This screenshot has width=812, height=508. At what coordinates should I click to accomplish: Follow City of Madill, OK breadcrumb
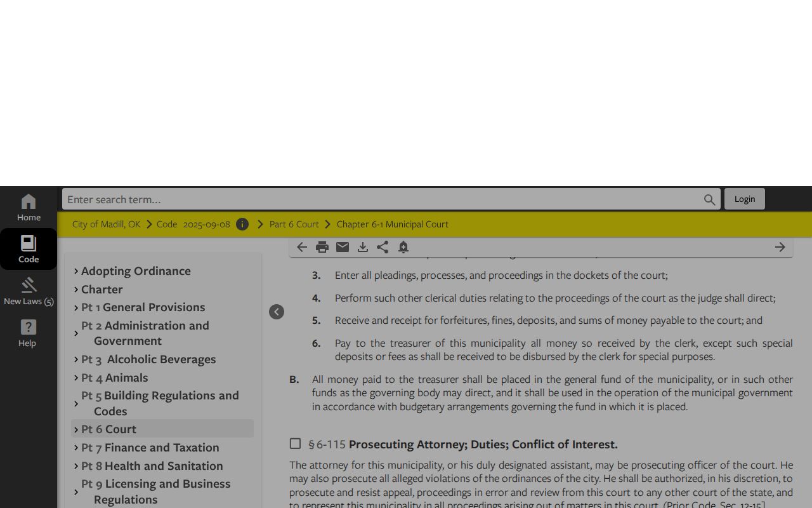(x=107, y=224)
